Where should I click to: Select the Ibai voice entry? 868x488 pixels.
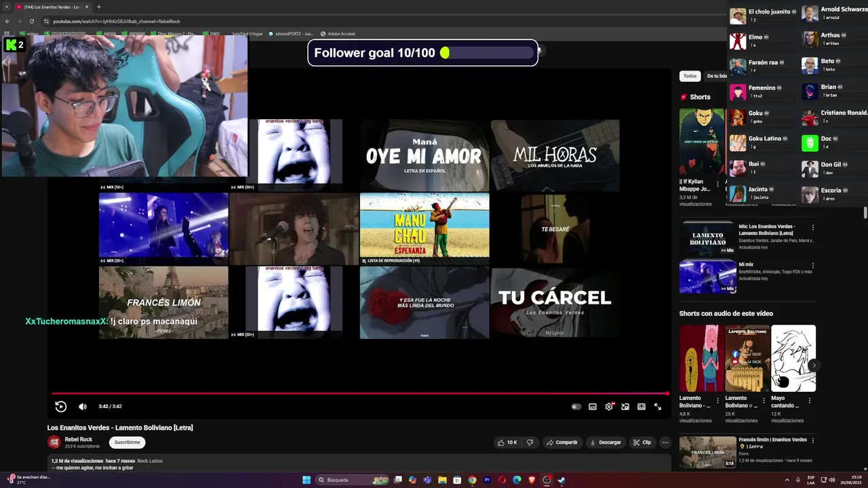761,168
